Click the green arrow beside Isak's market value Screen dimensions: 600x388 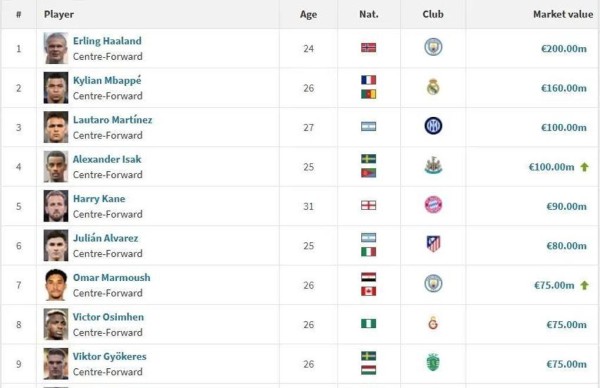click(584, 167)
